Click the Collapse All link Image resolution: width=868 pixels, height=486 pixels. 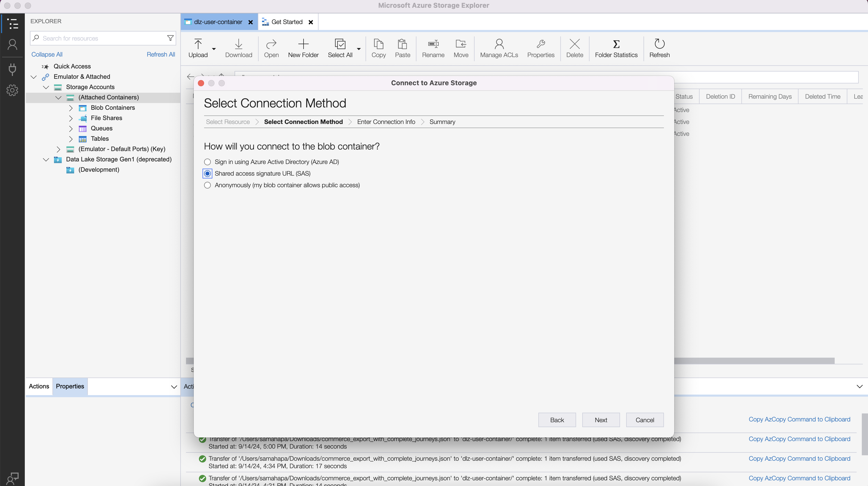(47, 54)
